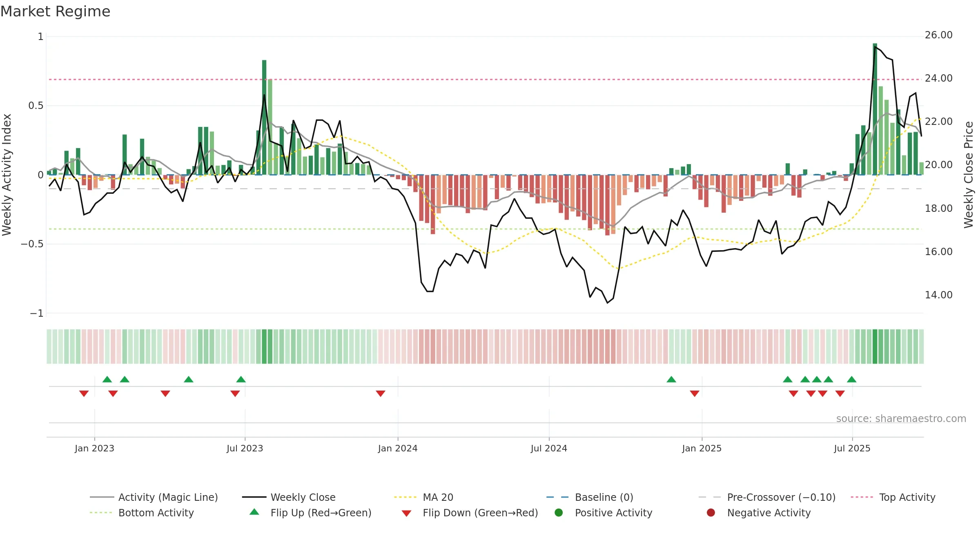Toggle Baseline (0) legend entry
This screenshot has width=980, height=551.
pyautogui.click(x=590, y=497)
